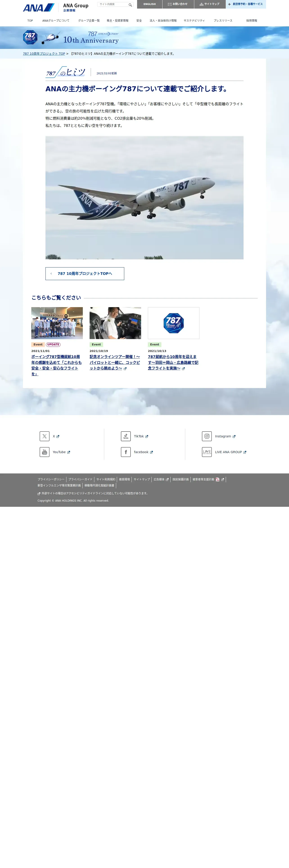
Task: Open article 787就航から10周年を迎えます
Action: pyautogui.click(x=173, y=363)
